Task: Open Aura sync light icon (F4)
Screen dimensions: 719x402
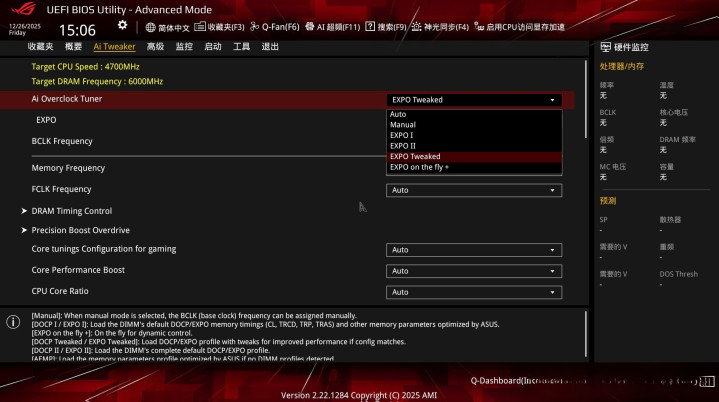Action: pyautogui.click(x=416, y=27)
